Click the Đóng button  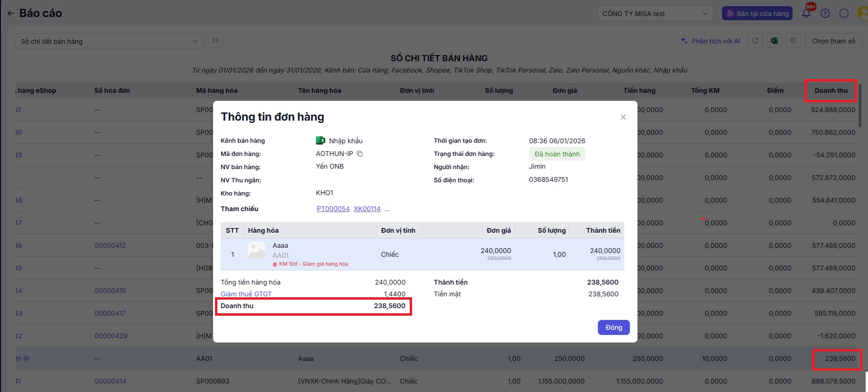click(x=613, y=327)
